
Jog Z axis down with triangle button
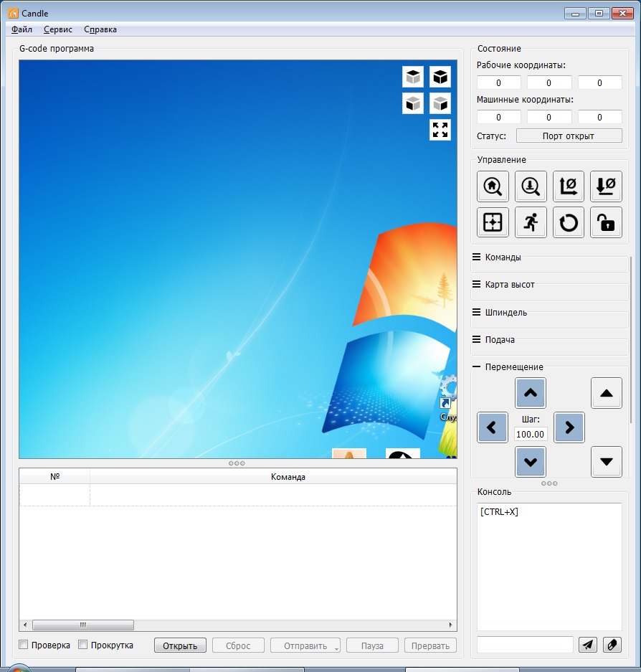[x=607, y=462]
